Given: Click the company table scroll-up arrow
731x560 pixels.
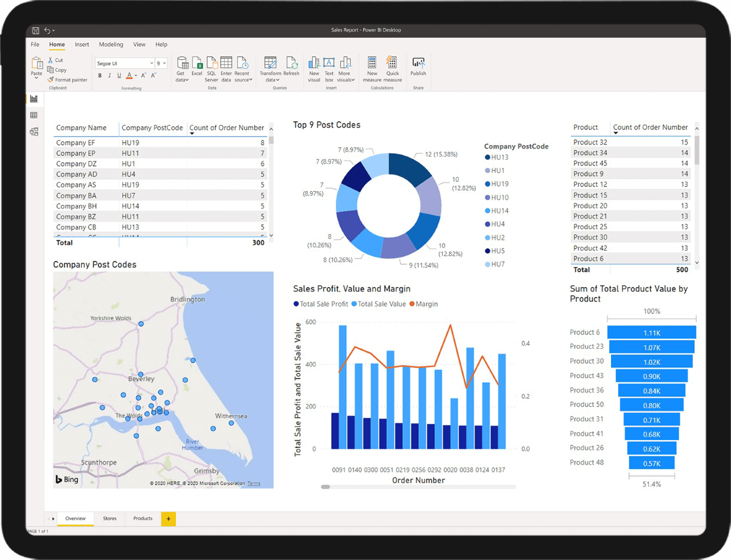Looking at the screenshot, I should 271,129.
